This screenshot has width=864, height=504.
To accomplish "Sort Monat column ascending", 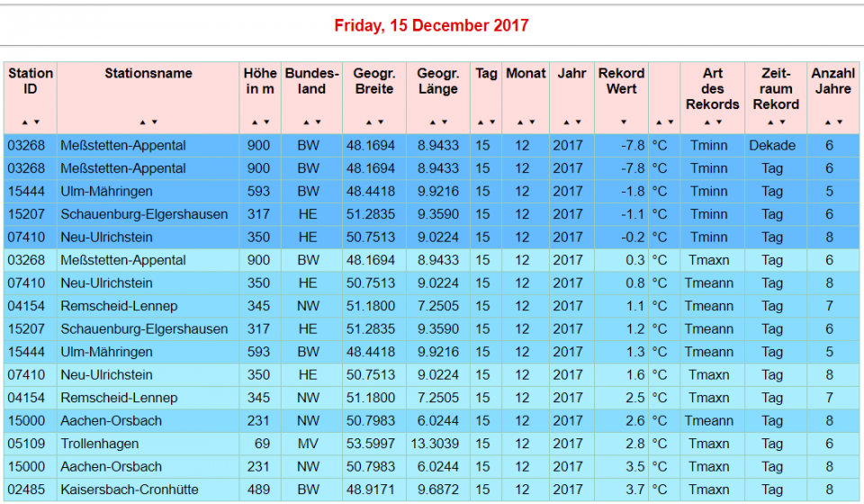I will (520, 122).
